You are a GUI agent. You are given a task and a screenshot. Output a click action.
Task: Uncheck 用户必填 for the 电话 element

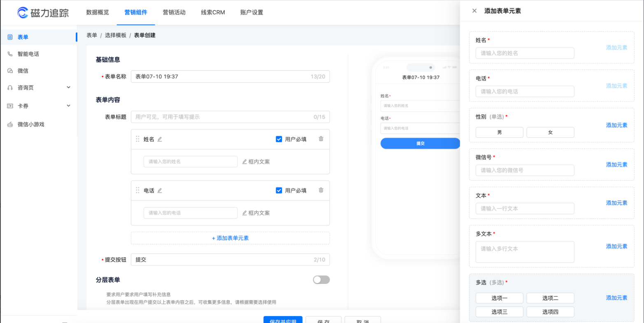click(x=279, y=190)
